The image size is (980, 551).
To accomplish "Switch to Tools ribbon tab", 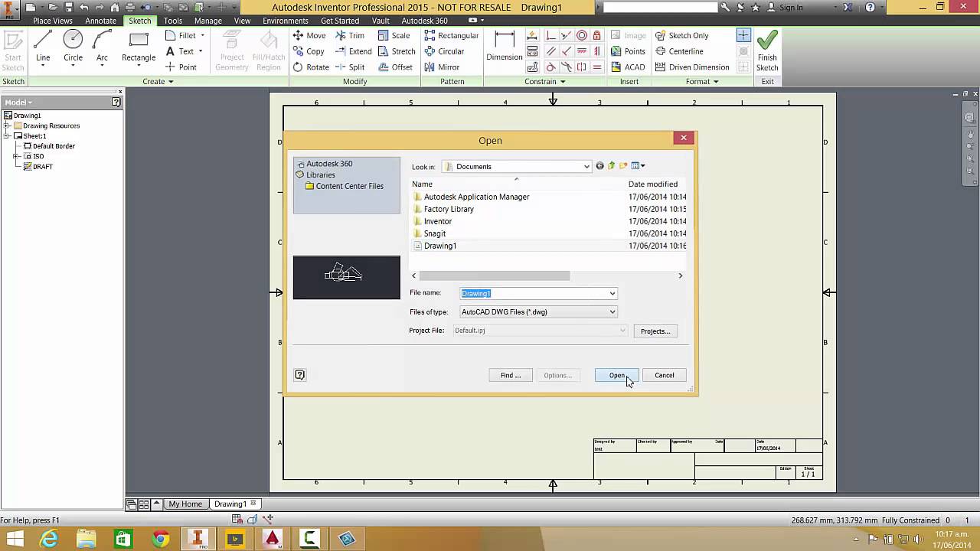I will point(173,21).
